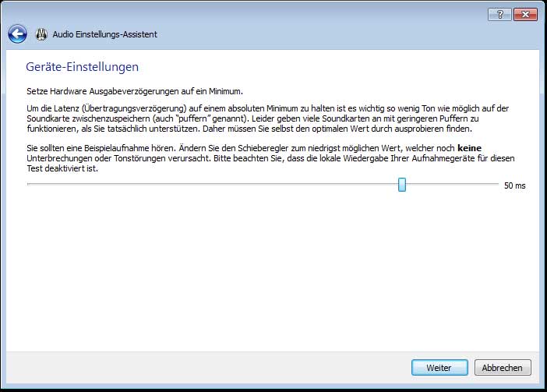The height and width of the screenshot is (392, 547).
Task: Click the latency slider handle
Action: pyautogui.click(x=402, y=185)
